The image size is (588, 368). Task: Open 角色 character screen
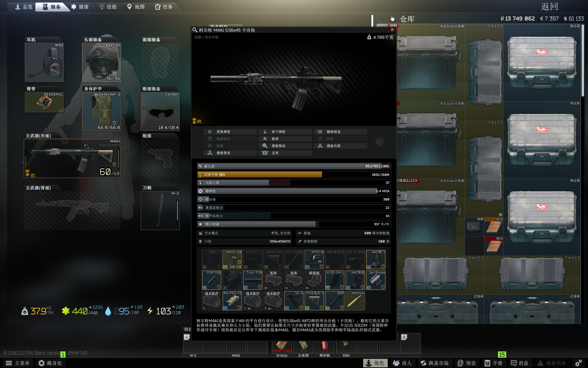375,363
